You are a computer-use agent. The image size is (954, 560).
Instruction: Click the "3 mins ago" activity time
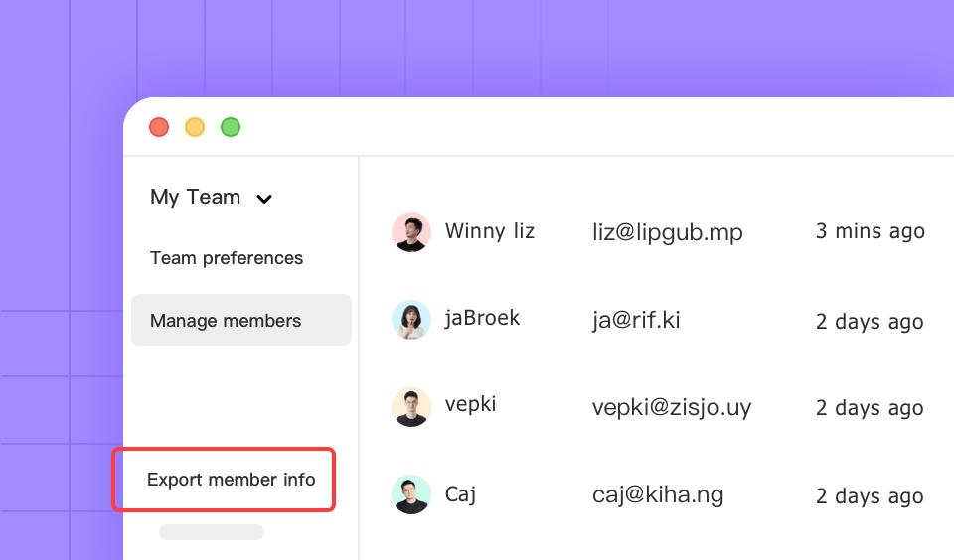[x=870, y=231]
